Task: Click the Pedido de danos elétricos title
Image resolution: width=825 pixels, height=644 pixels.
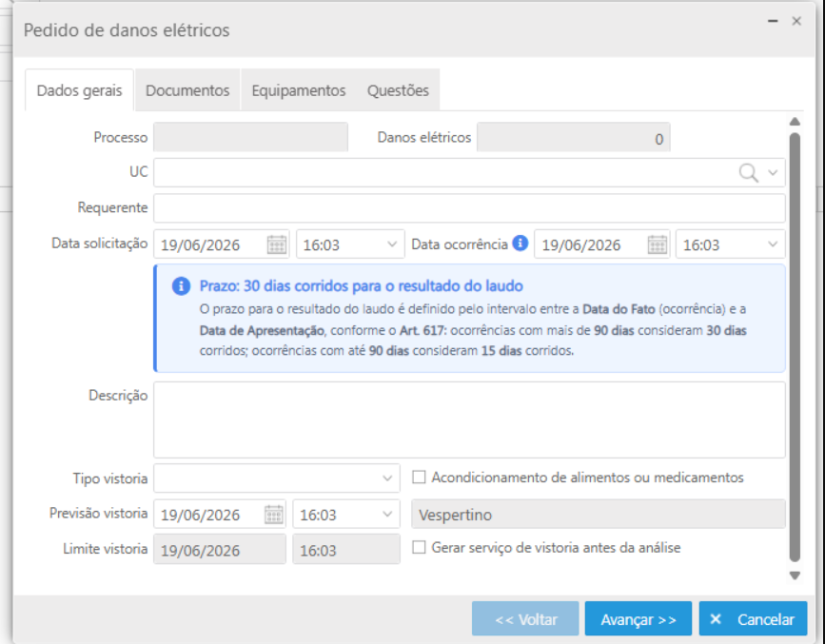Action: pos(127,30)
